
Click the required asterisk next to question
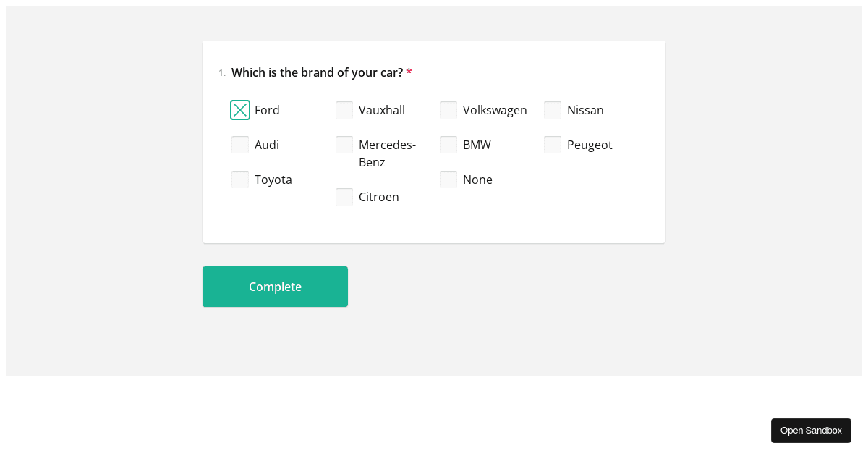point(409,72)
